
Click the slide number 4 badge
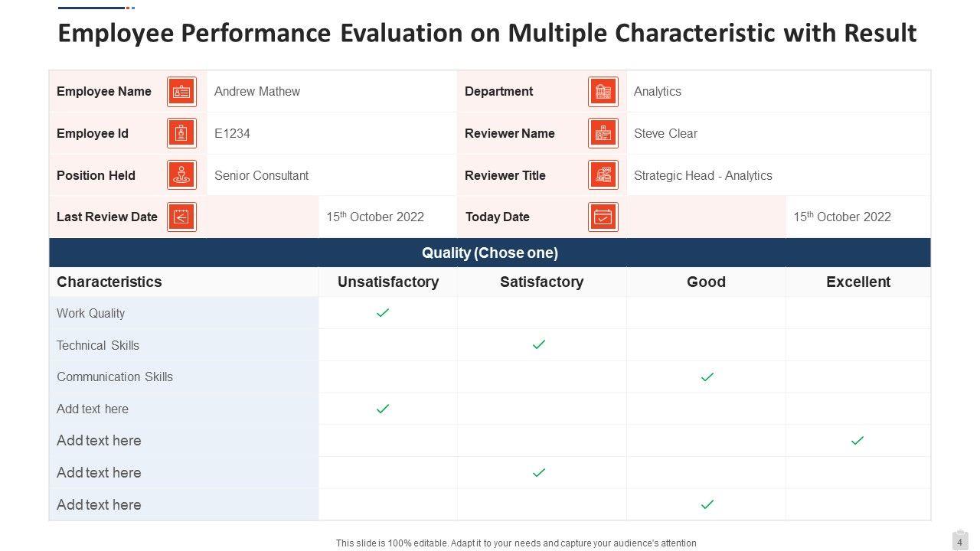point(959,542)
